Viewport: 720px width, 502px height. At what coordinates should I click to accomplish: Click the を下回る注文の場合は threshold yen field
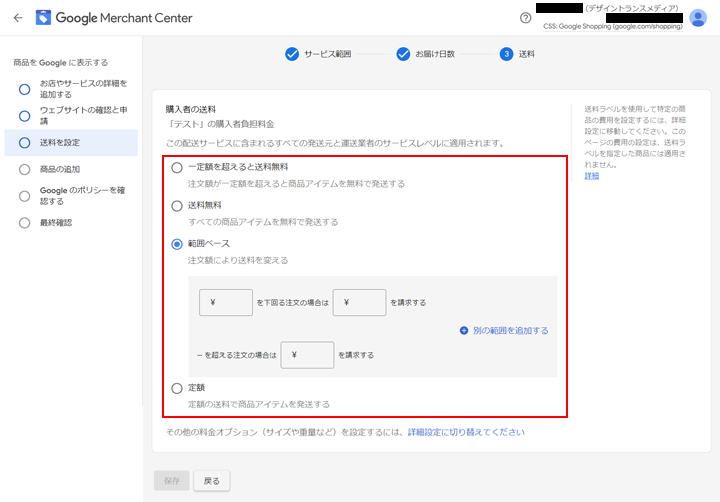click(226, 302)
